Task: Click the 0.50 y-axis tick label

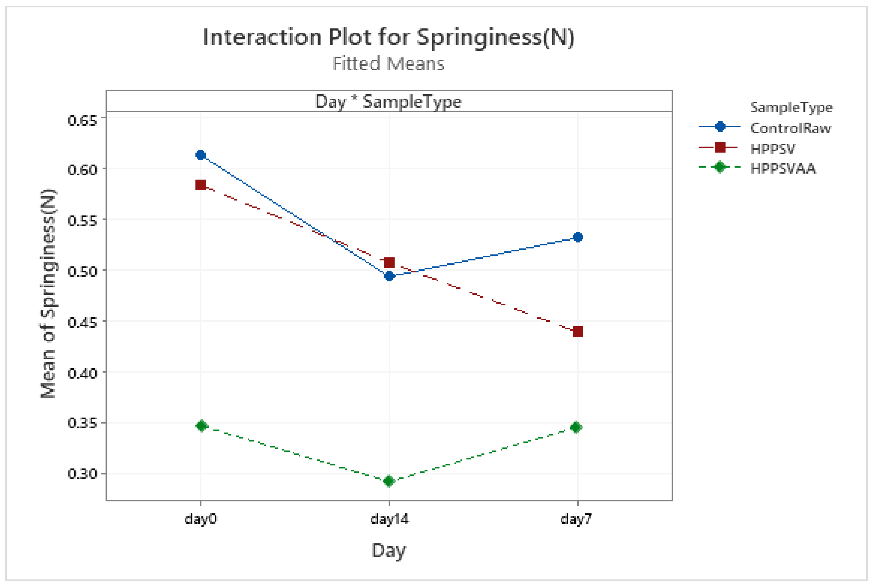Action: point(82,271)
